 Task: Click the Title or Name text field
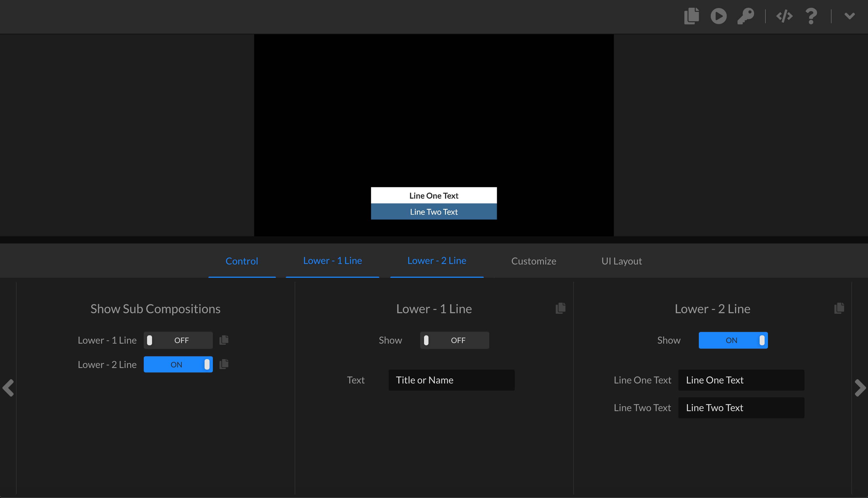[x=451, y=380]
